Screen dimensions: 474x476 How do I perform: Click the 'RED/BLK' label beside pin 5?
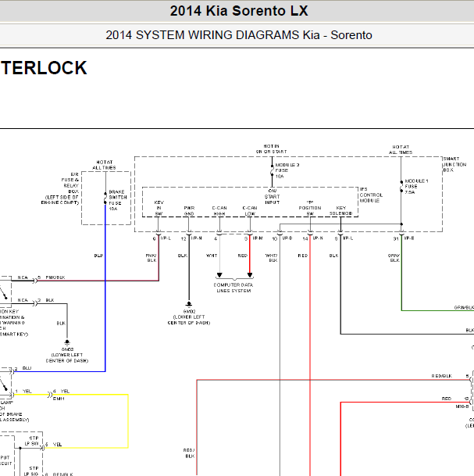tap(442, 376)
